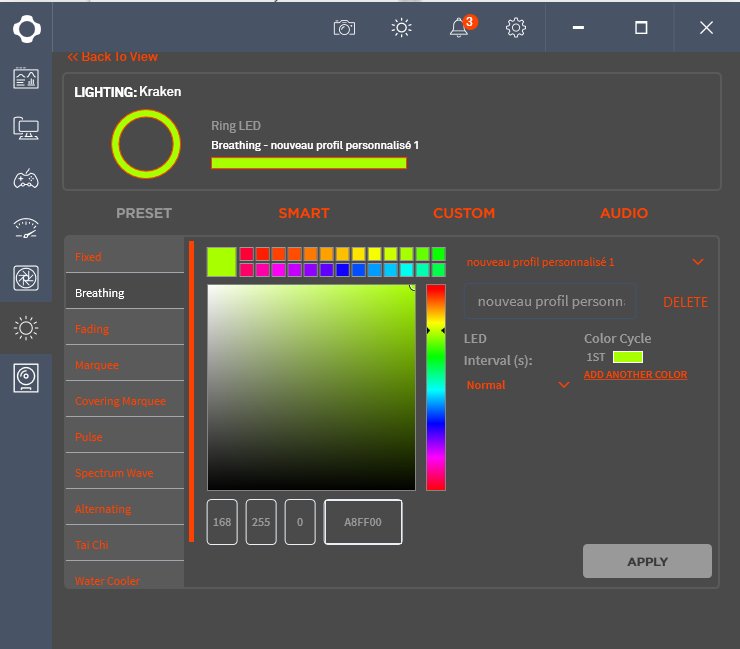Open the Gaming controller sidebar icon

click(x=26, y=179)
